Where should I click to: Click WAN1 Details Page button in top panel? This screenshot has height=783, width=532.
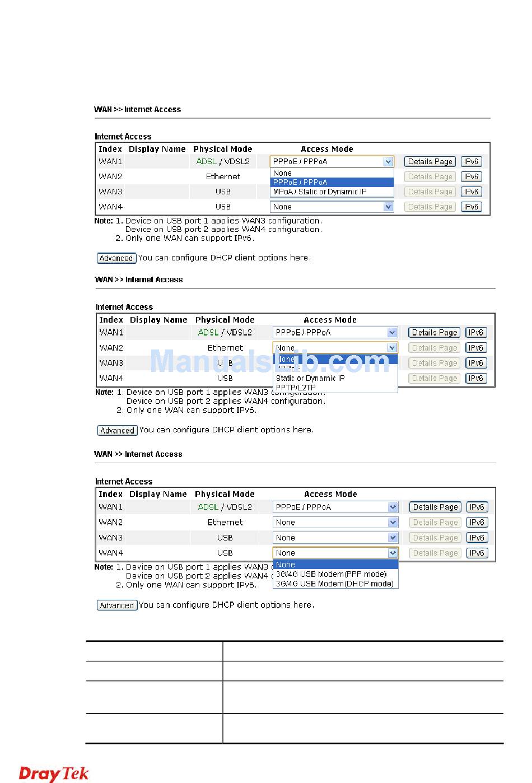[430, 161]
